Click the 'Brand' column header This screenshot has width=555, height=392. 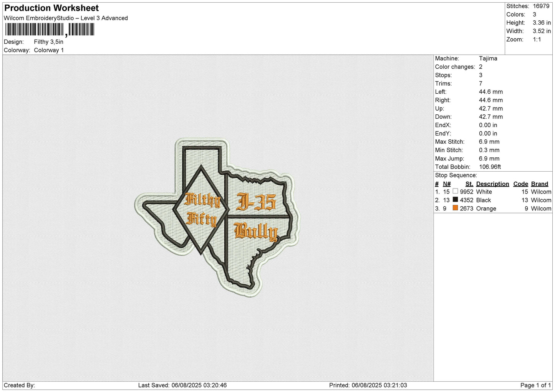(x=540, y=184)
